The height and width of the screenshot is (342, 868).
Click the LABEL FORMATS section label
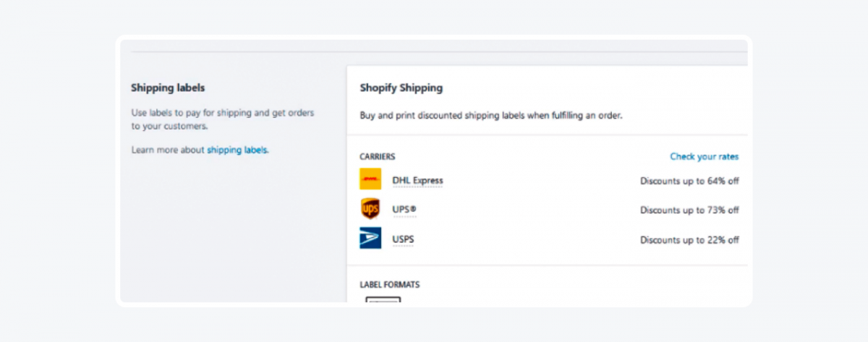point(390,285)
